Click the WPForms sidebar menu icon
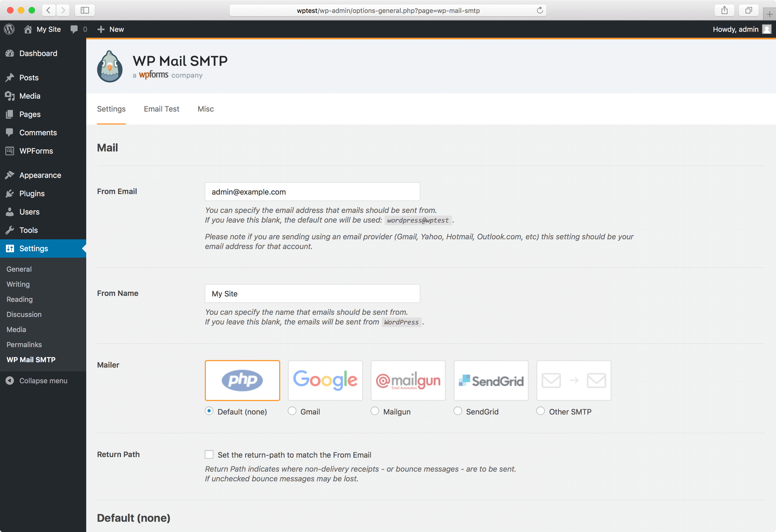The image size is (776, 532). [x=11, y=150]
